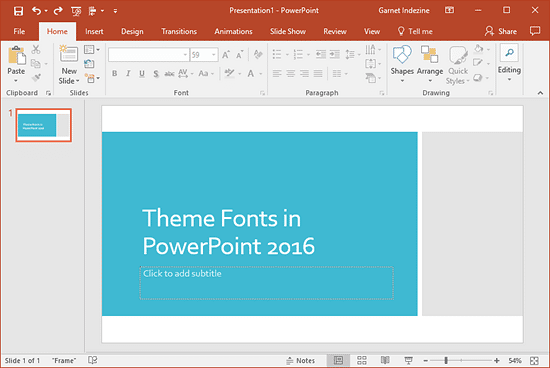Toggle bulleted list
The image size is (550, 368).
[277, 54]
